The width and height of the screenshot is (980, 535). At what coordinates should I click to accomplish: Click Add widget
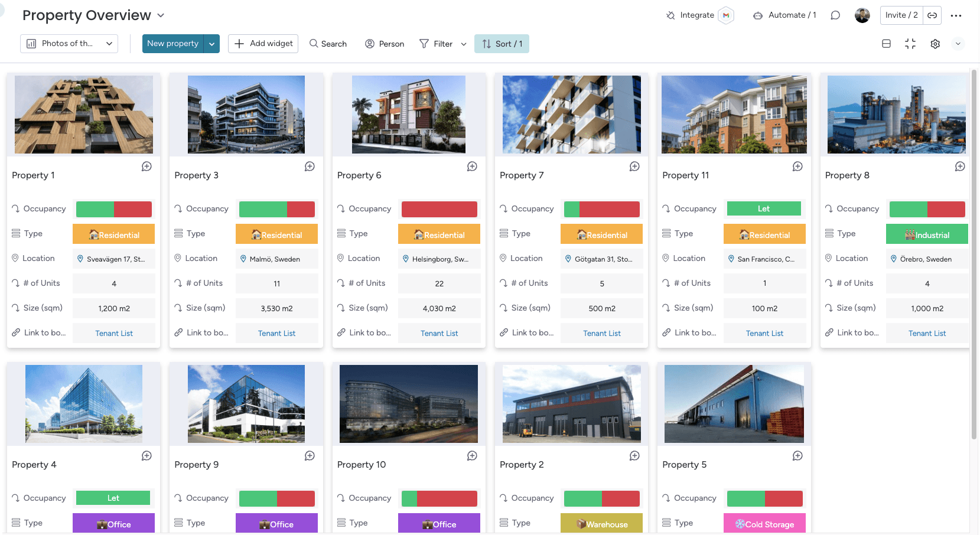[263, 44]
